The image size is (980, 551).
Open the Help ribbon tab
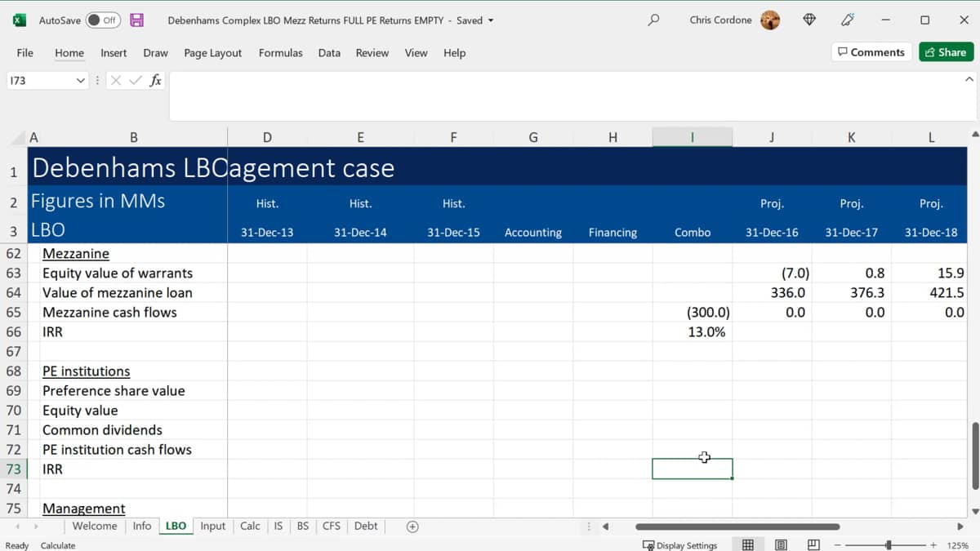[x=454, y=52]
